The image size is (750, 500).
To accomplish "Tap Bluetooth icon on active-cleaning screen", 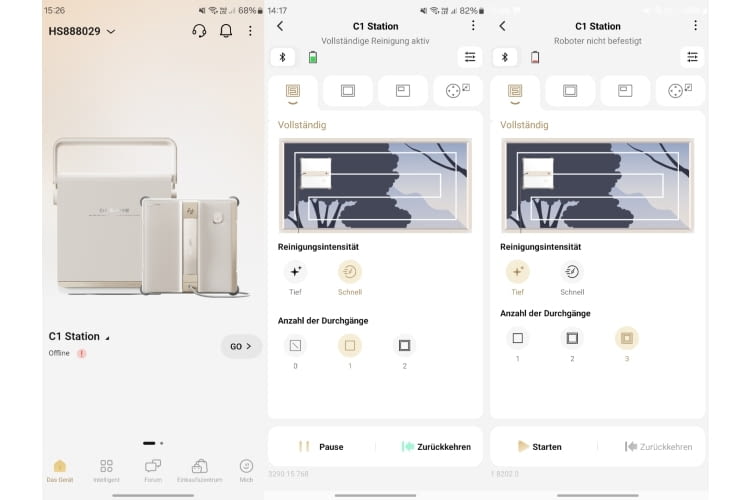I will (283, 57).
